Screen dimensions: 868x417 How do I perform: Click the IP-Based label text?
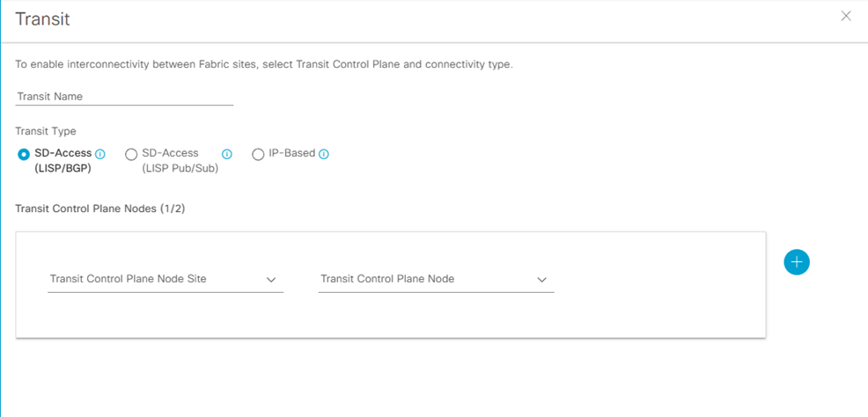coord(291,153)
